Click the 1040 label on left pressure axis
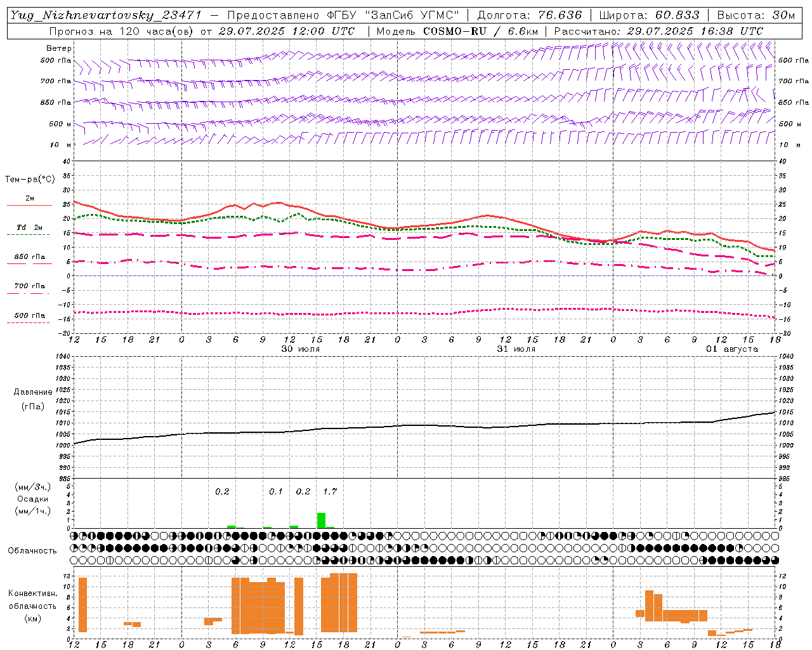The width and height of the screenshot is (812, 650). [x=62, y=356]
